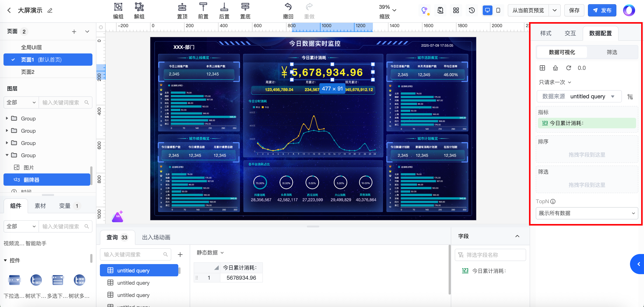The width and height of the screenshot is (644, 307).
Task: Open the data source settings sliders icon
Action: pyautogui.click(x=630, y=97)
